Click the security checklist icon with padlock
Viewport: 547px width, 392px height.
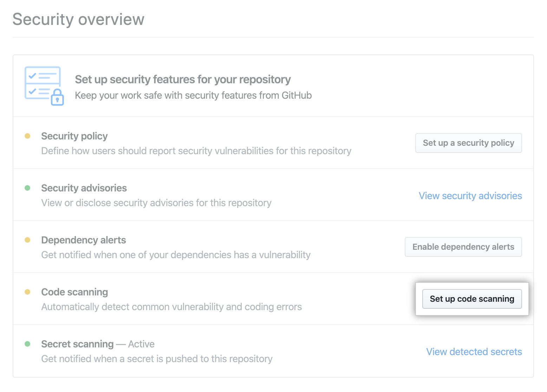pyautogui.click(x=44, y=85)
